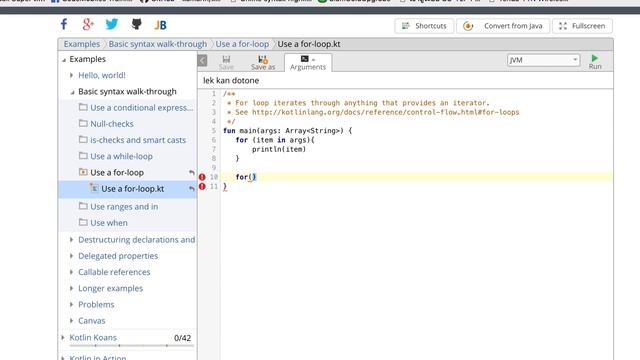640x360 pixels.
Task: Expand the Canvas node
Action: [71, 321]
